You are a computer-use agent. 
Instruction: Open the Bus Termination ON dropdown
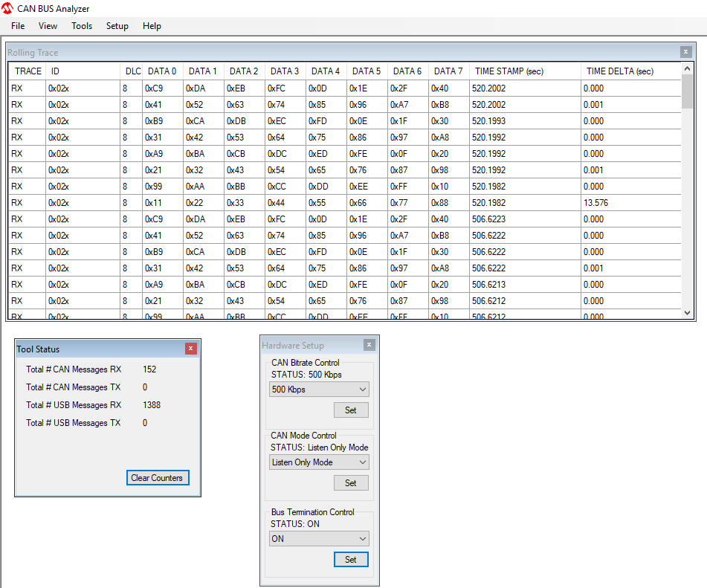(319, 539)
